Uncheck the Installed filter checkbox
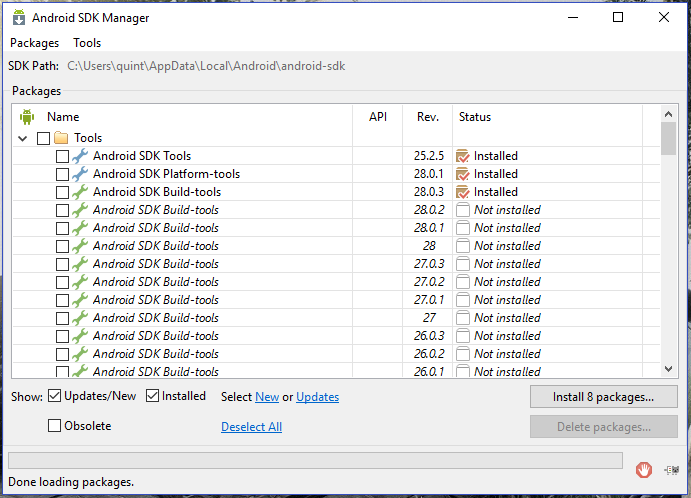This screenshot has width=691, height=498. 153,396
